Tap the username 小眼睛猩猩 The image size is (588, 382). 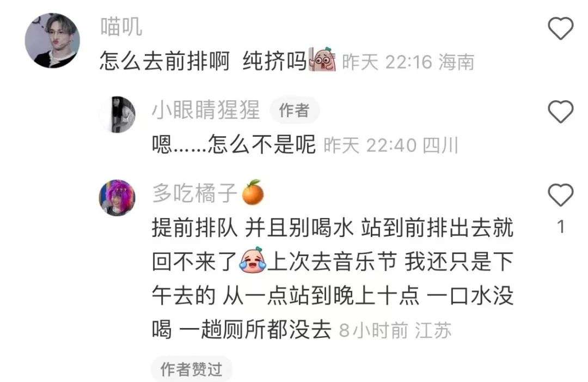(x=205, y=110)
